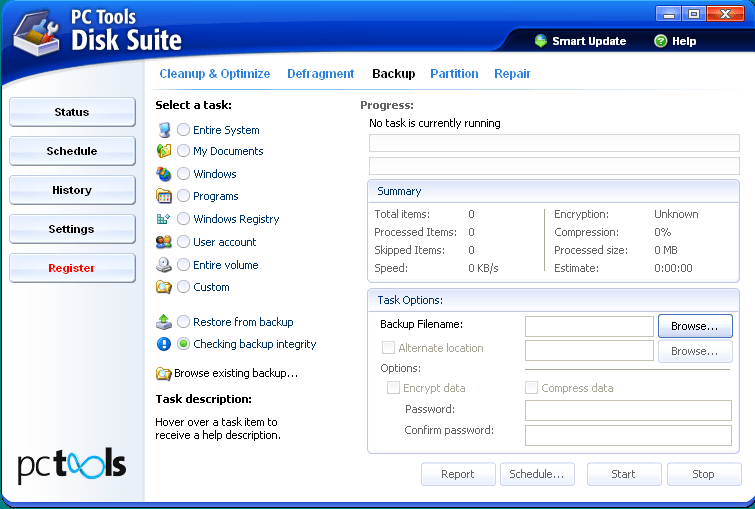Click the Entire volume disk icon

(164, 265)
